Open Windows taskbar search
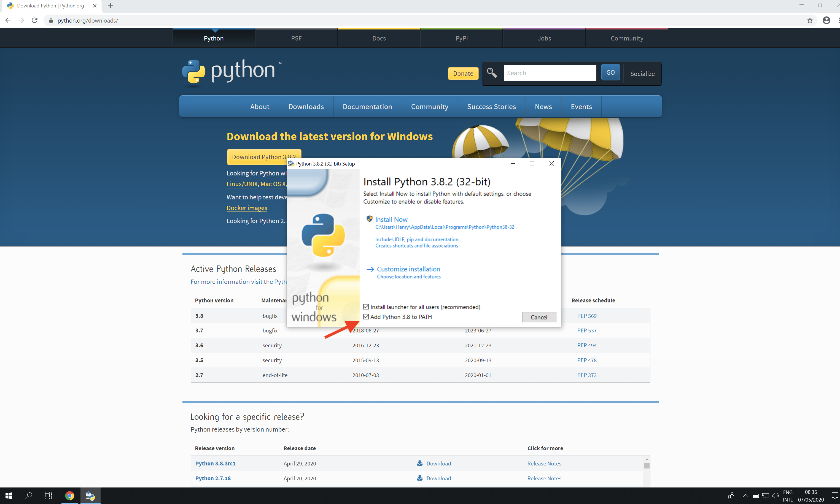 click(x=29, y=496)
